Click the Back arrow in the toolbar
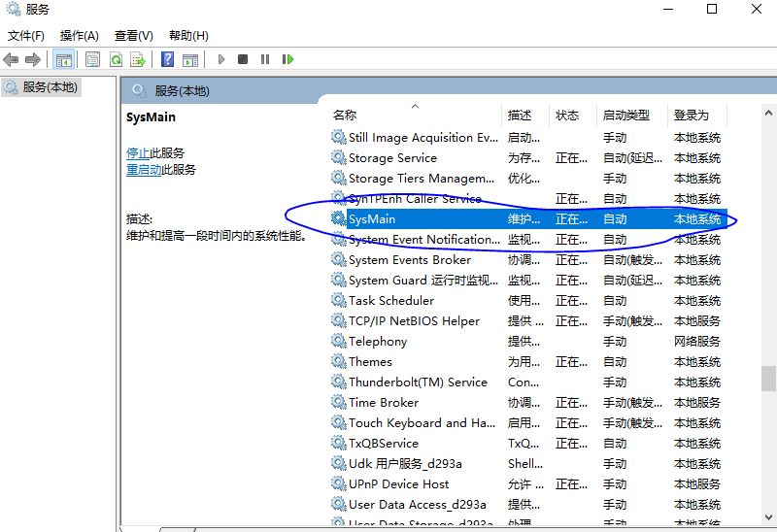This screenshot has width=777, height=532. pyautogui.click(x=12, y=59)
